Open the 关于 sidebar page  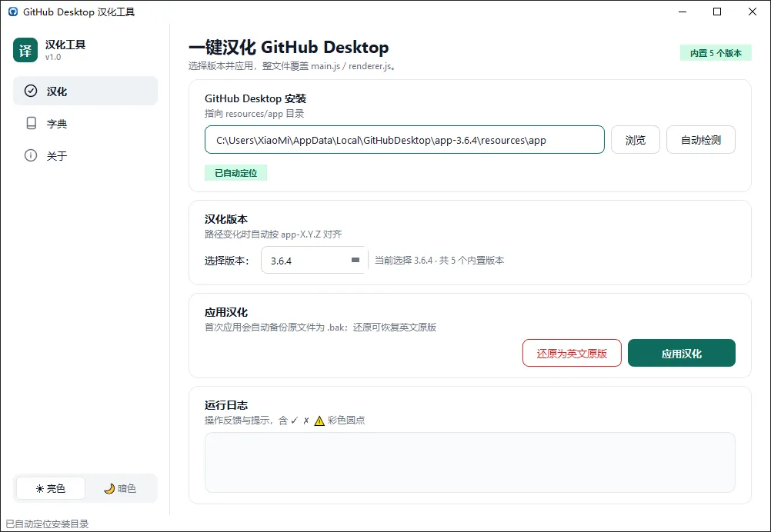click(85, 156)
